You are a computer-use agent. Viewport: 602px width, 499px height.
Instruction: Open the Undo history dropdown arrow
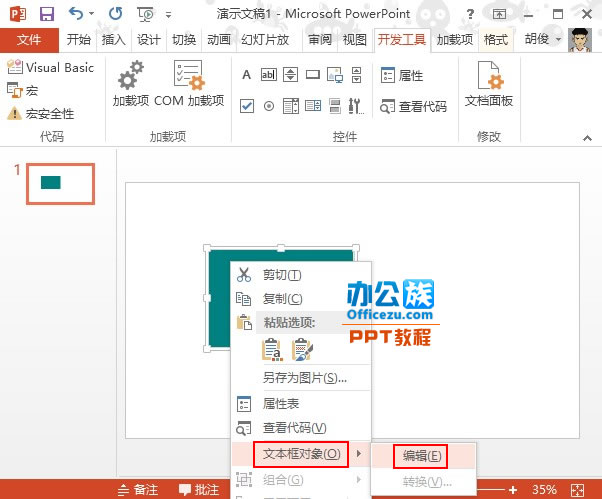click(x=91, y=14)
